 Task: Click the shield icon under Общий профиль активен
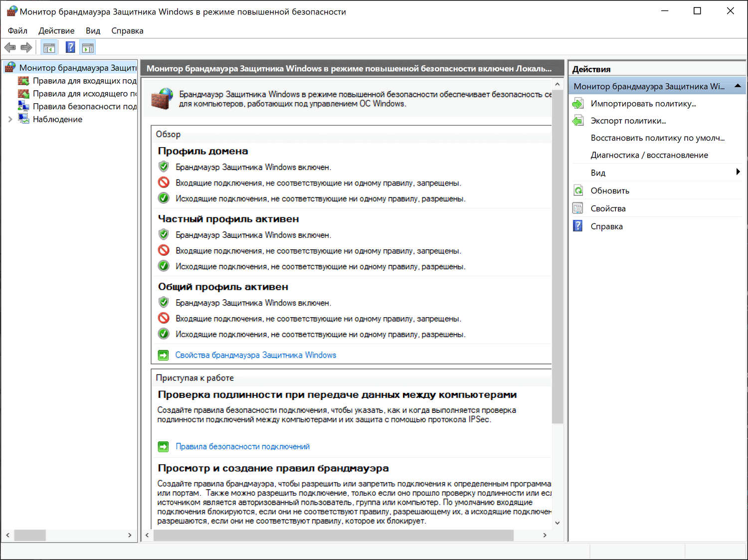click(164, 302)
